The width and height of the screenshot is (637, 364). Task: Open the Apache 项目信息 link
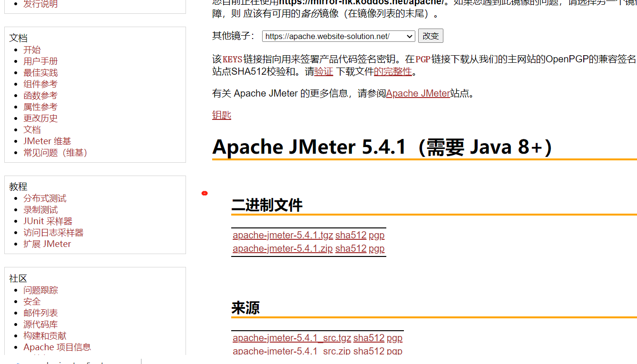57,347
